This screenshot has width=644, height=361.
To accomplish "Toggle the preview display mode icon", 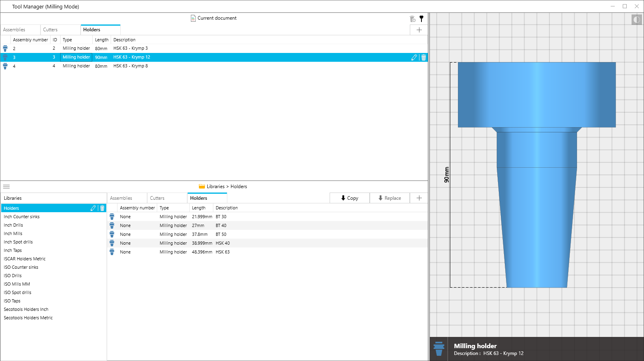I will [x=636, y=20].
